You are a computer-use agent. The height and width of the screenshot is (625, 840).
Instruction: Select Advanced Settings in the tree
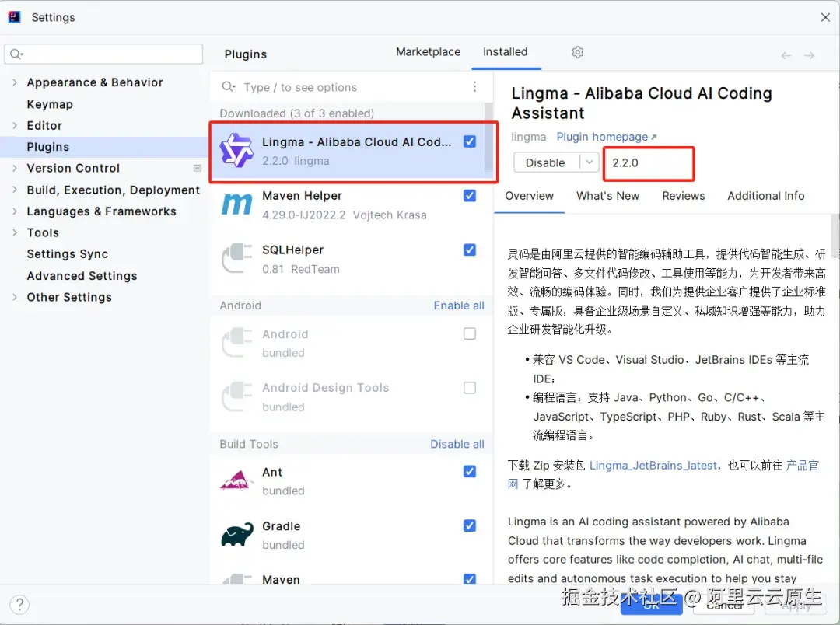(82, 276)
